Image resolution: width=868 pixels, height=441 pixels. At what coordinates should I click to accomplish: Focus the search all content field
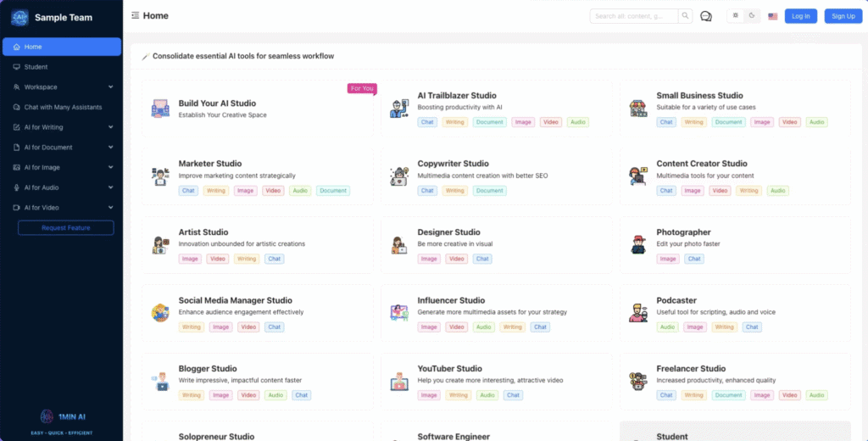click(x=634, y=16)
